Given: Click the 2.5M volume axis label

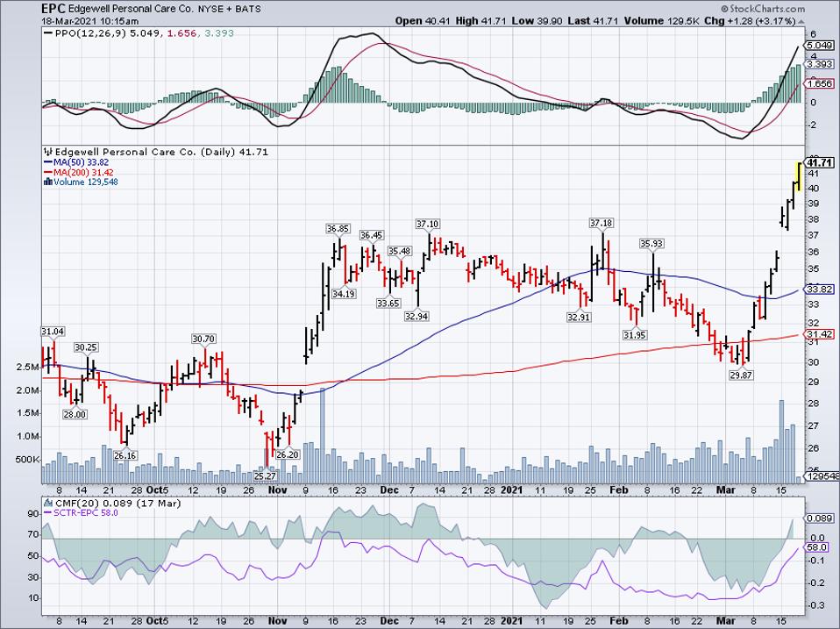Looking at the screenshot, I should pyautogui.click(x=28, y=367).
